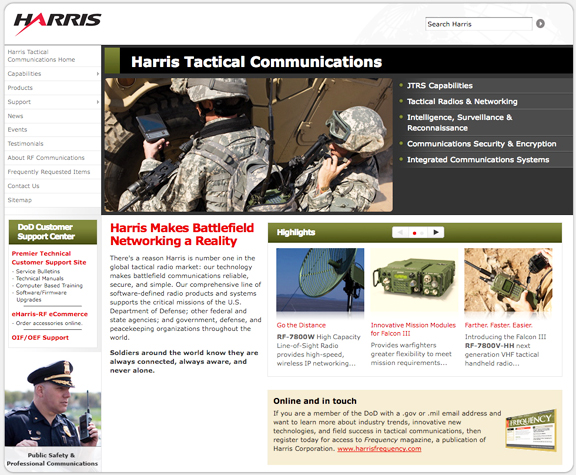Viewport: 576px width, 475px height.
Task: Click the Search Harris input field
Action: tap(479, 24)
